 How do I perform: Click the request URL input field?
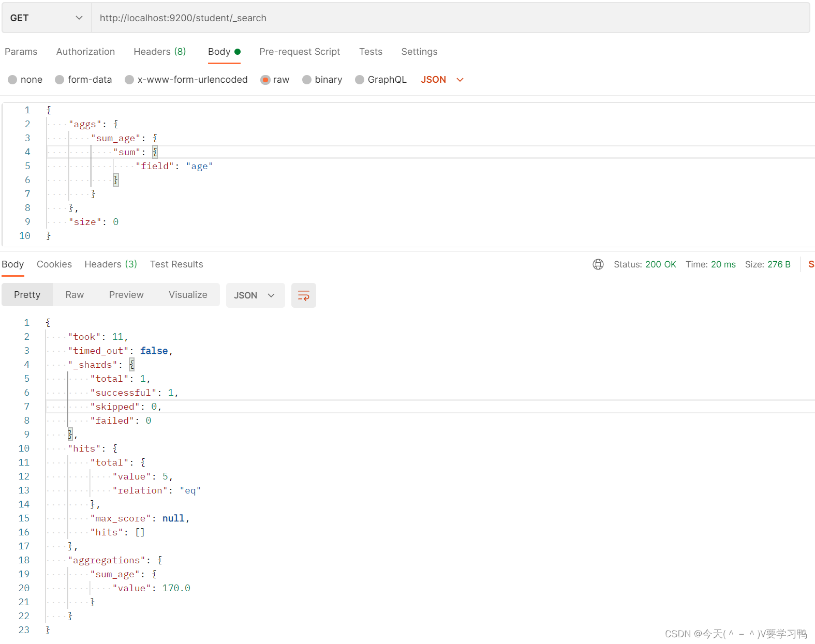pyautogui.click(x=451, y=18)
